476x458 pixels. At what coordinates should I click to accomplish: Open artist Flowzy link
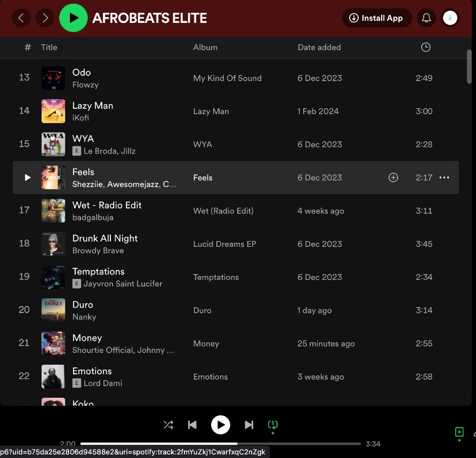click(85, 85)
